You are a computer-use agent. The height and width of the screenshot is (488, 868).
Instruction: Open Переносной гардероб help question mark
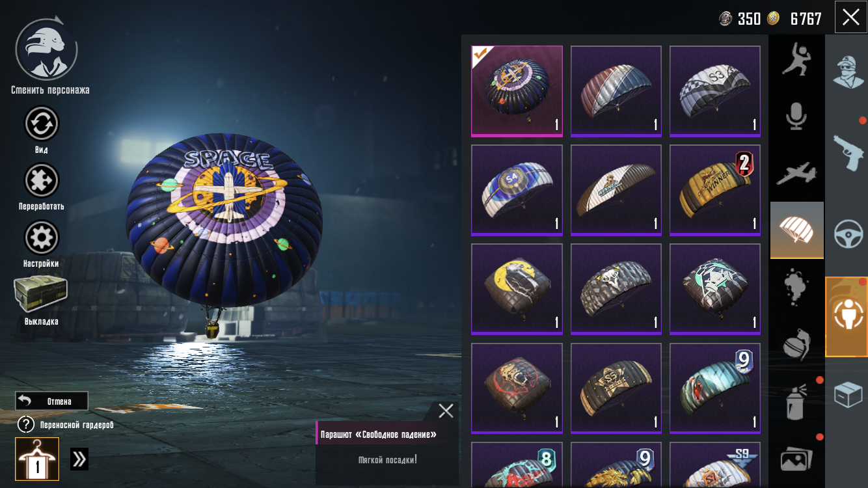pos(25,425)
